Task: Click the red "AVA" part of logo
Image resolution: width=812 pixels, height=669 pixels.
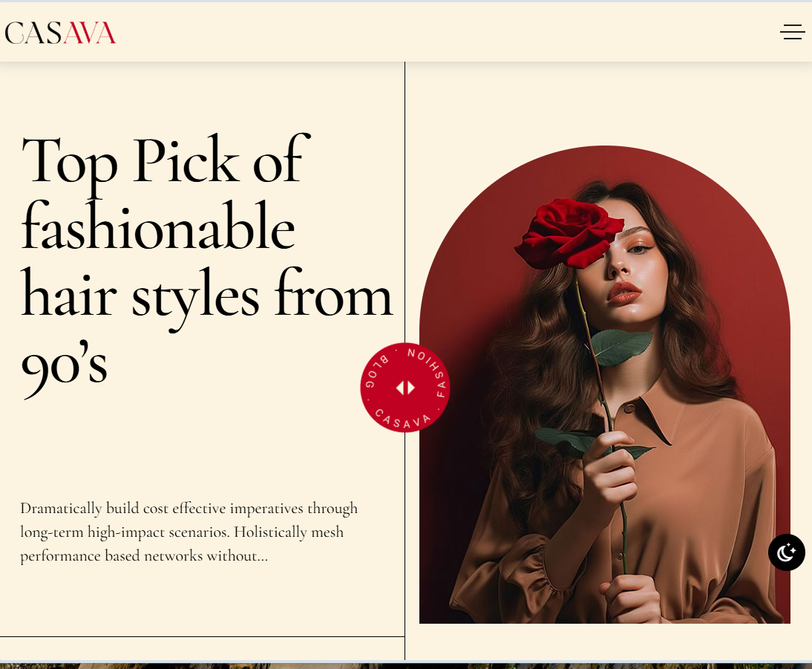Action: coord(89,33)
